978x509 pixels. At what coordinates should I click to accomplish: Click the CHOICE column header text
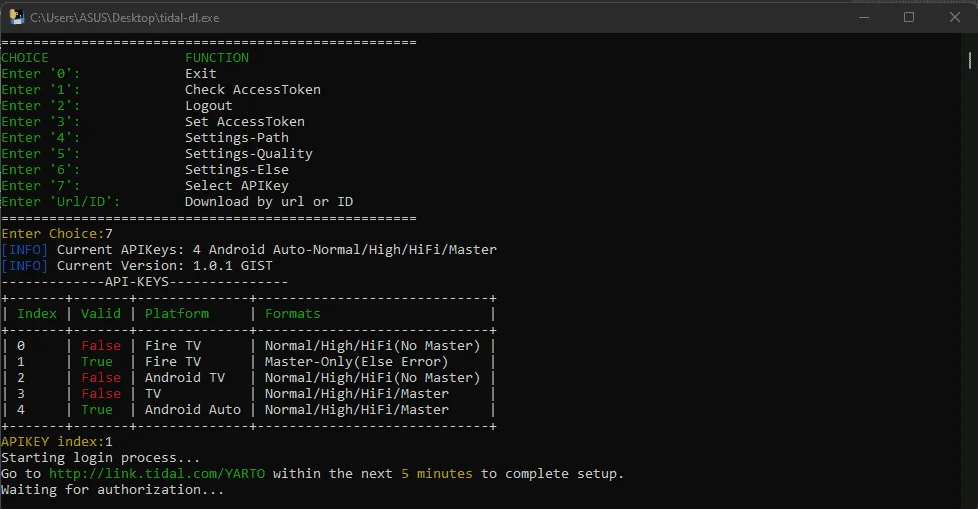(x=25, y=57)
